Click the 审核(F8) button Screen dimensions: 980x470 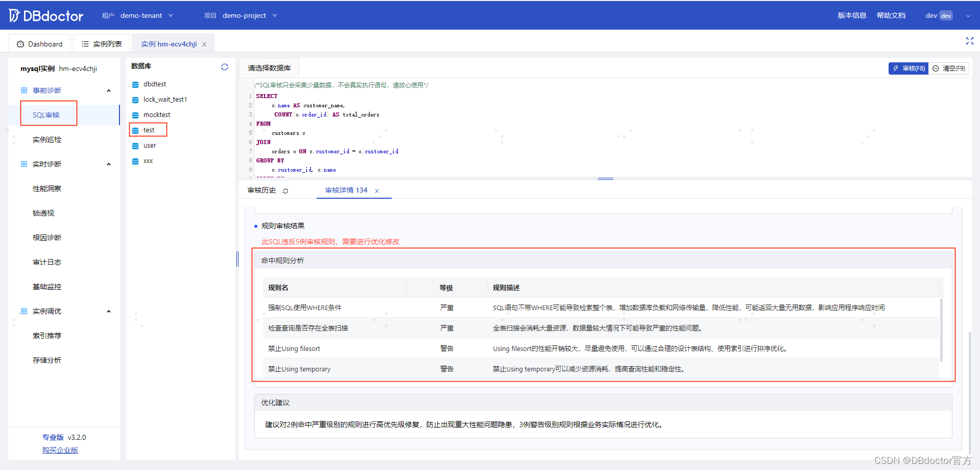[x=909, y=68]
